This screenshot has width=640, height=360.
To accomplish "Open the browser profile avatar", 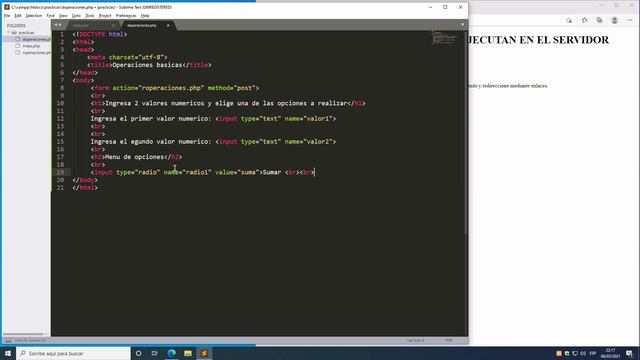I will 614,20.
